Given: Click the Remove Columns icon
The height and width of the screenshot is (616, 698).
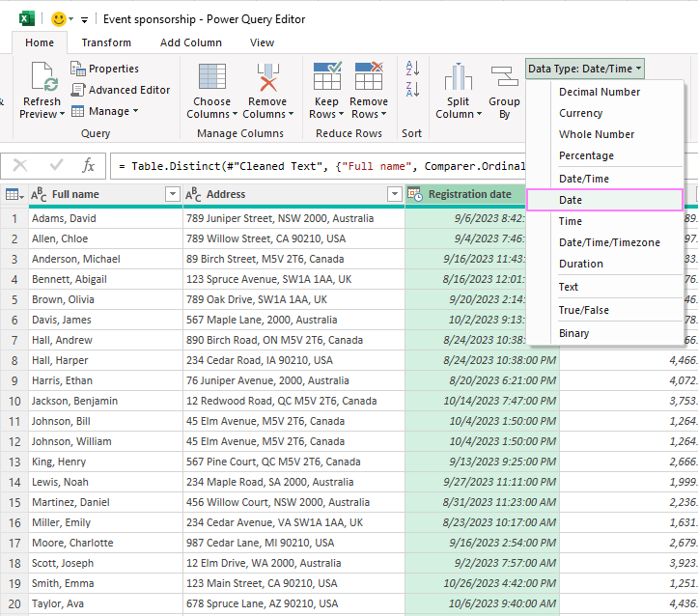Looking at the screenshot, I should (x=267, y=76).
